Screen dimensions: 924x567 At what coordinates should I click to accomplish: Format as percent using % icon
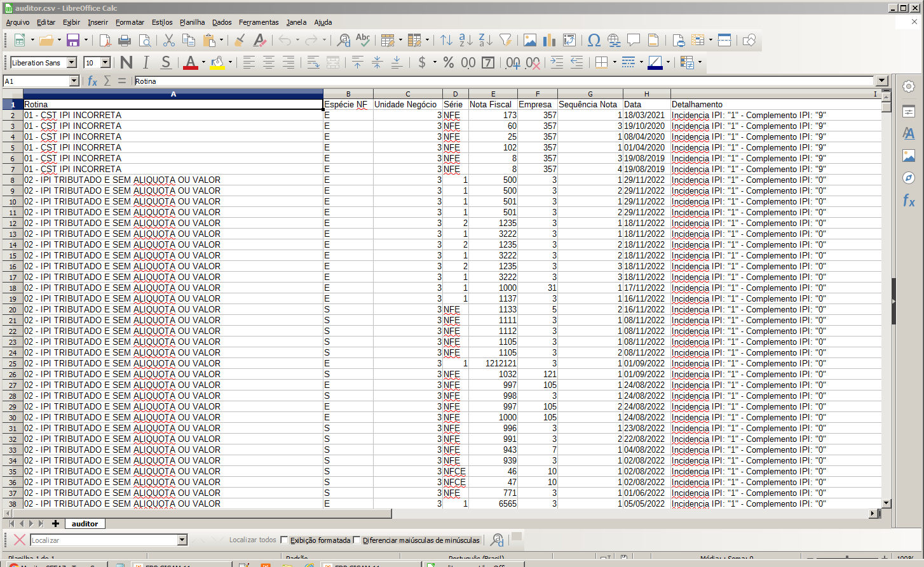click(x=449, y=62)
